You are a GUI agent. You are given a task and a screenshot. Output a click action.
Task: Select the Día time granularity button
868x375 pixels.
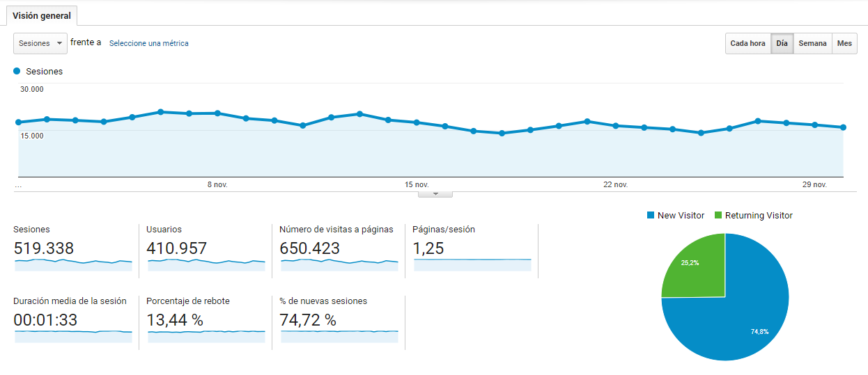click(x=782, y=43)
